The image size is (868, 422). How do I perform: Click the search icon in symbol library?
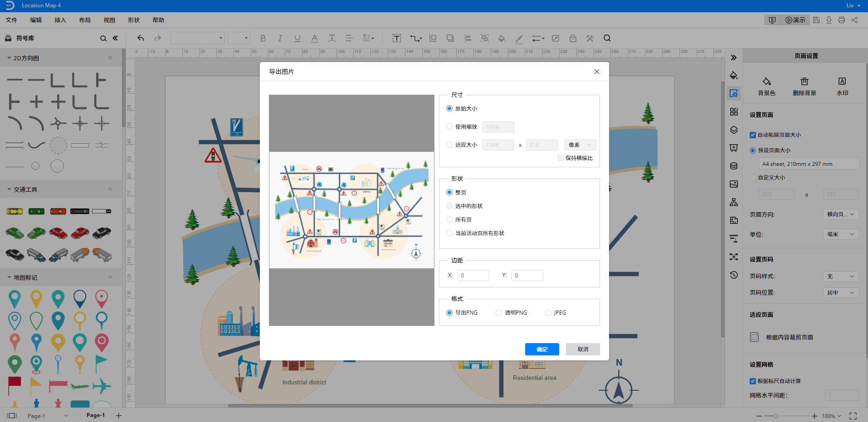tap(103, 39)
